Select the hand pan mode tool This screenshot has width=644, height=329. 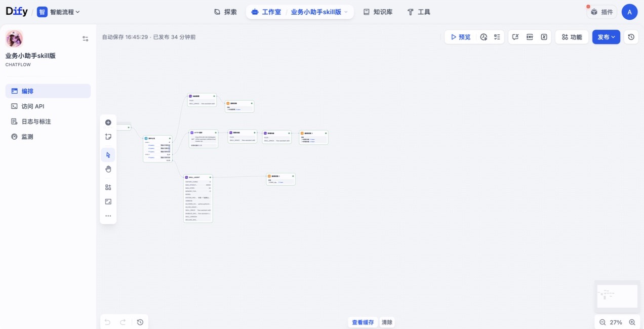108,169
